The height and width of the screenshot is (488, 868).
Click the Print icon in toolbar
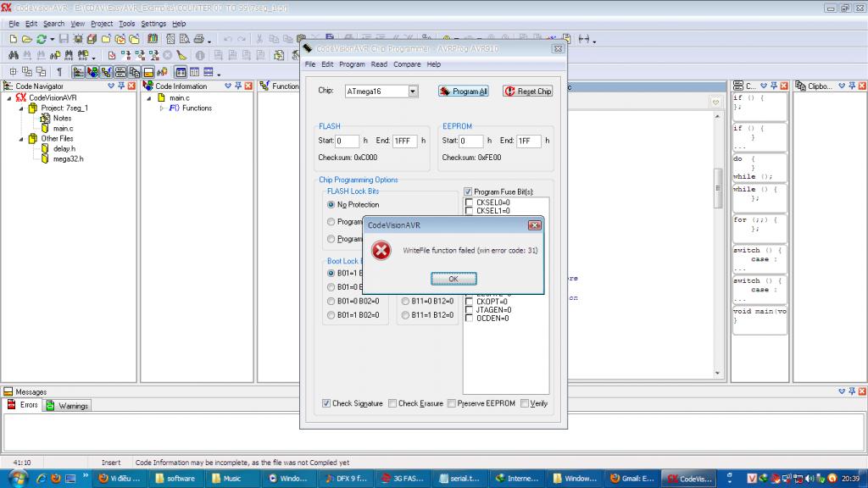(x=198, y=39)
